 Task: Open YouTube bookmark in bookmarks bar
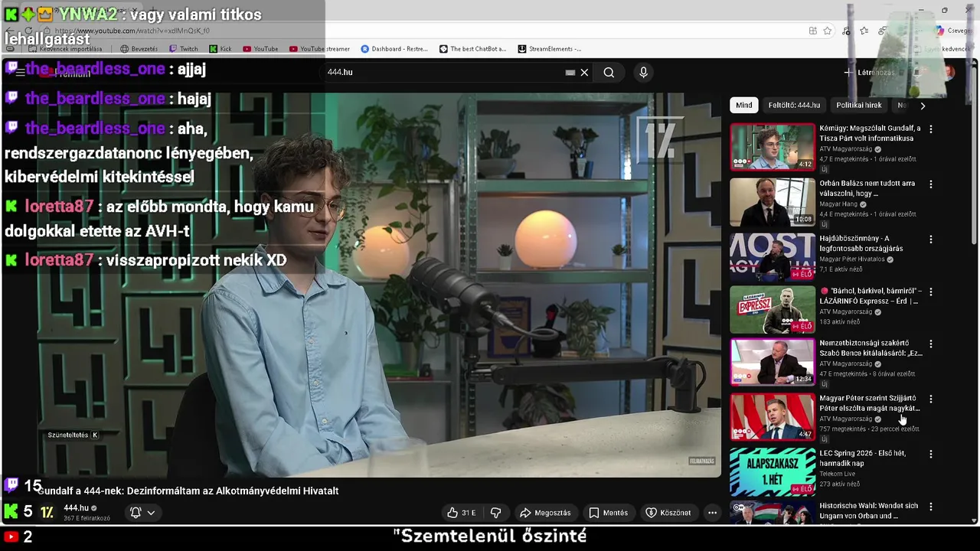260,49
